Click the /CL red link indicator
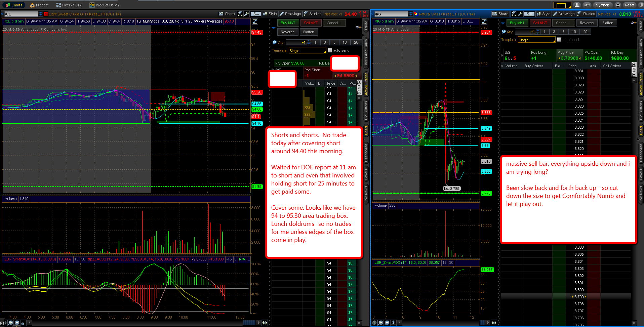This screenshot has height=327, width=644. point(46,14)
